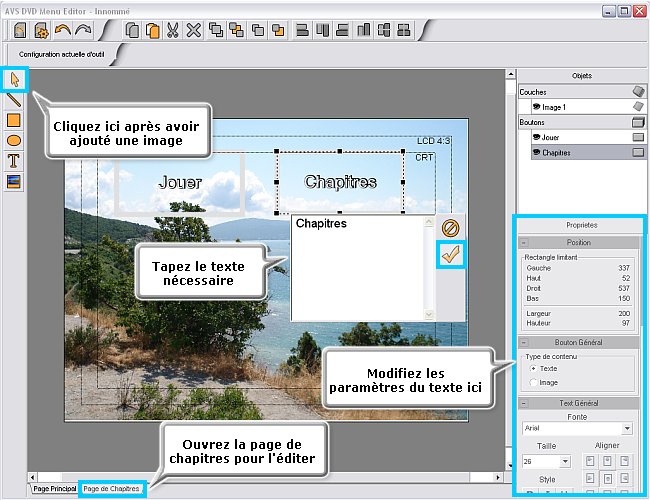The image size is (650, 500).
Task: Cancel text editing with the prohibited icon
Action: click(x=451, y=228)
